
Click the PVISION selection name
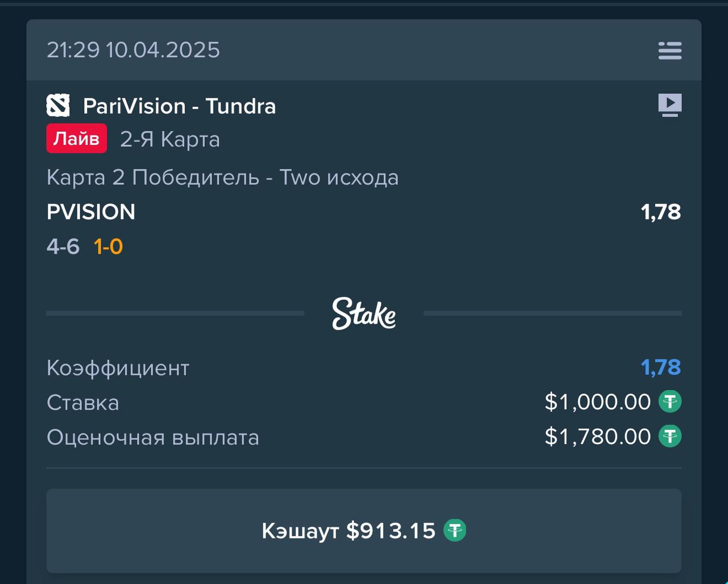(x=91, y=212)
